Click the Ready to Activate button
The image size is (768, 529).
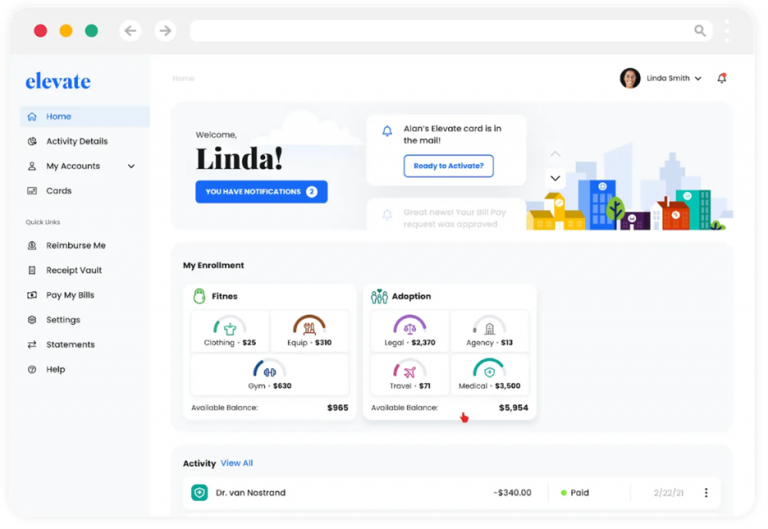click(448, 166)
